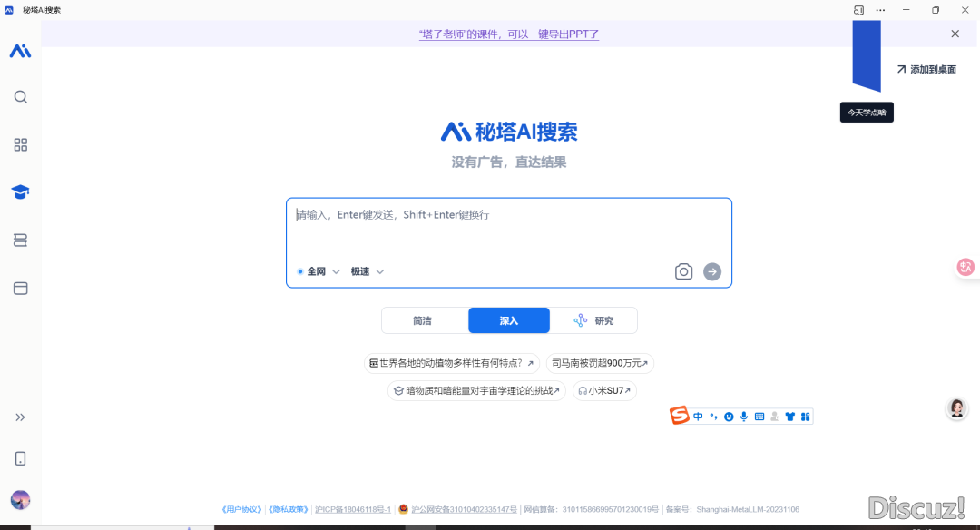Click the 秘塔AI搜索 main logo heading
Image resolution: width=980 pixels, height=530 pixels.
point(509,132)
